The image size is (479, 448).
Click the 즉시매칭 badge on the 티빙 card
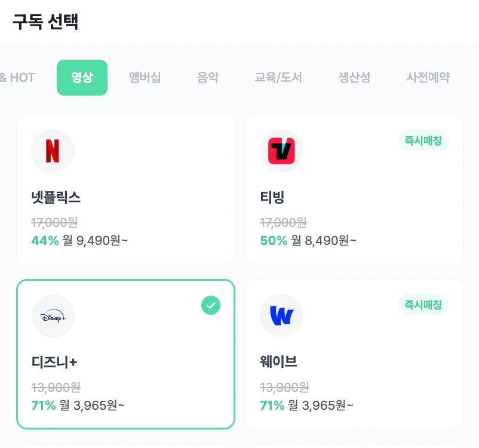pyautogui.click(x=423, y=140)
